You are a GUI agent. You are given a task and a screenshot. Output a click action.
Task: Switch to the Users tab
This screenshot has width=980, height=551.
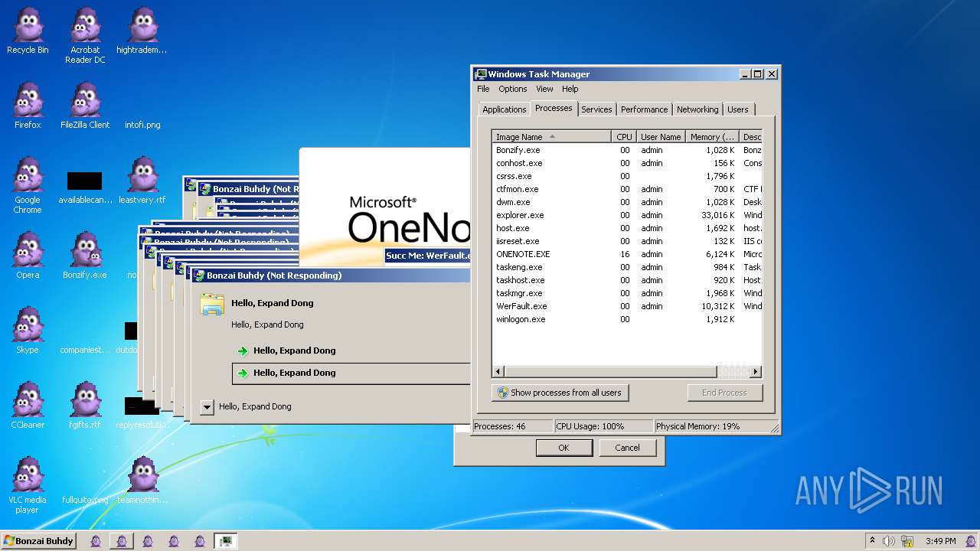coord(738,109)
